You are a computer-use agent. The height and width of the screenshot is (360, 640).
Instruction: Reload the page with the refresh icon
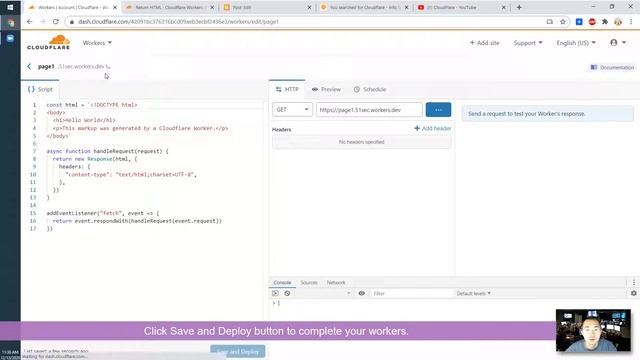56,22
